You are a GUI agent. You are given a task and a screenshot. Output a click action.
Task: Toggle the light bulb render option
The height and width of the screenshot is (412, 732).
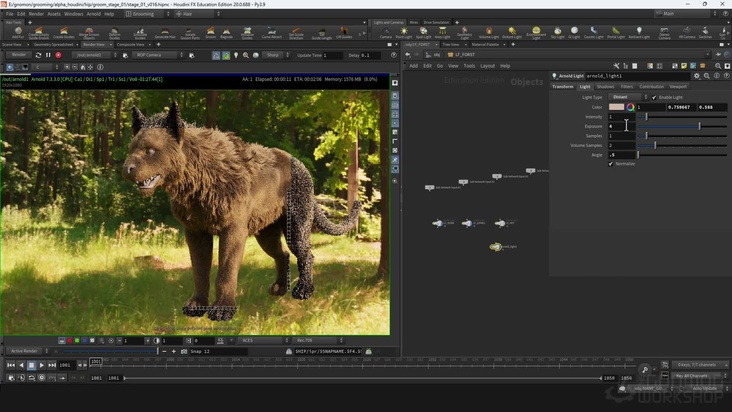click(236, 55)
